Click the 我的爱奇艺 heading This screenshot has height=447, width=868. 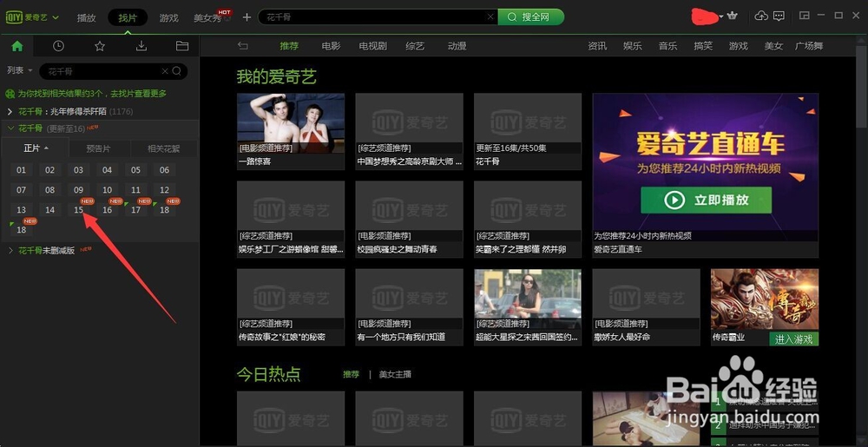[276, 76]
